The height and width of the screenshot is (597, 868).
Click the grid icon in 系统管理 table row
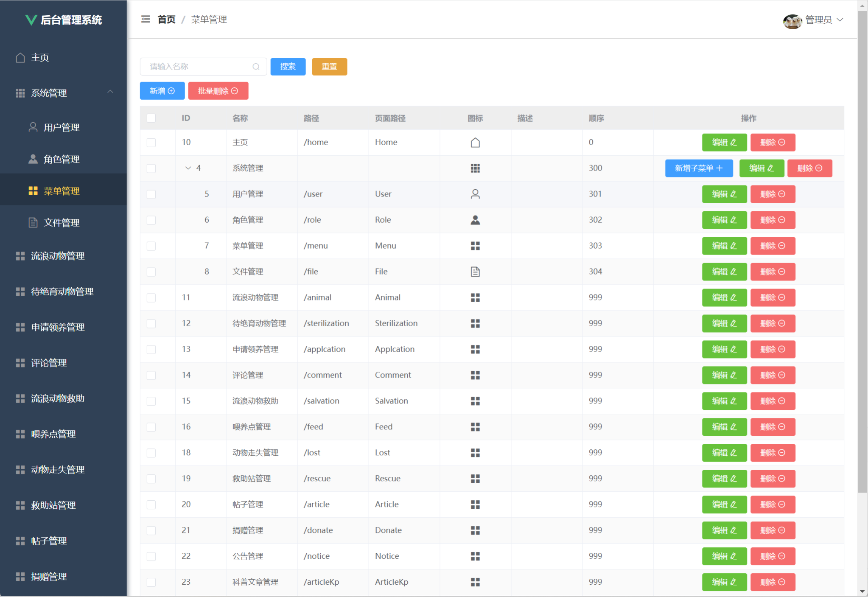[475, 168]
